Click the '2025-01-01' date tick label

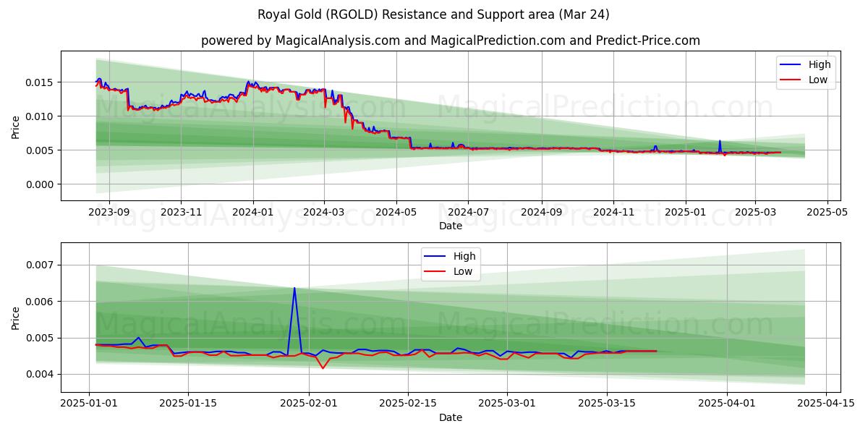(90, 404)
